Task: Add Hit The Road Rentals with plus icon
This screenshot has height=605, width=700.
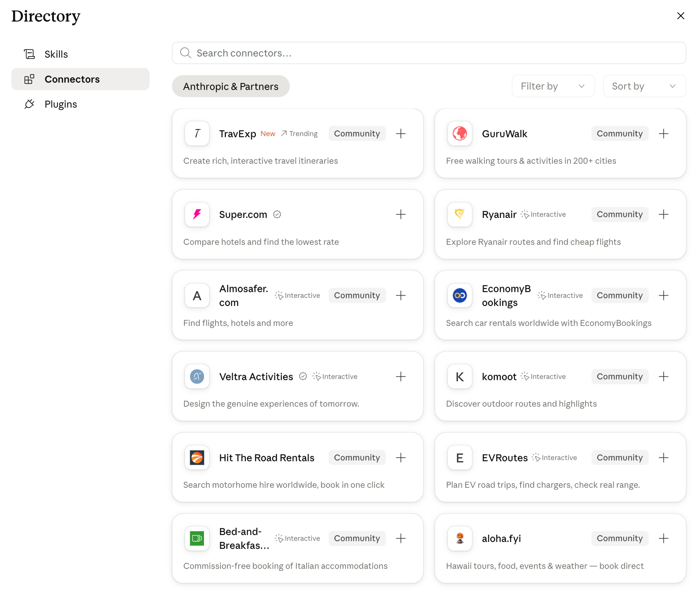Action: (x=401, y=458)
